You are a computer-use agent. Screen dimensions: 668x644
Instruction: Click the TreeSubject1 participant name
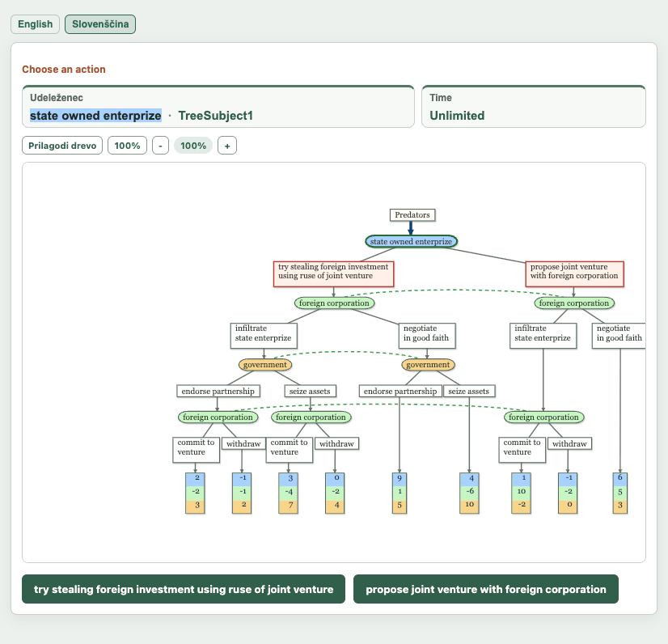pos(216,116)
